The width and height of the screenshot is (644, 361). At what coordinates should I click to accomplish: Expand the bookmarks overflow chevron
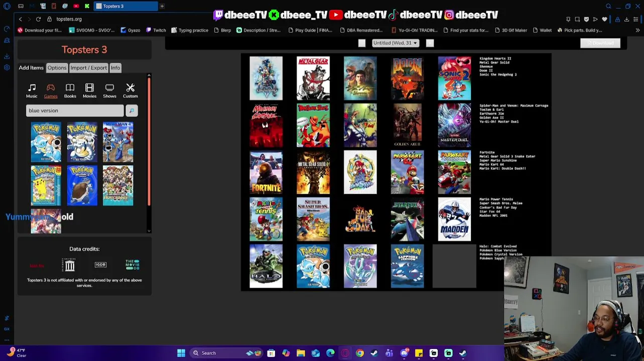637,30
